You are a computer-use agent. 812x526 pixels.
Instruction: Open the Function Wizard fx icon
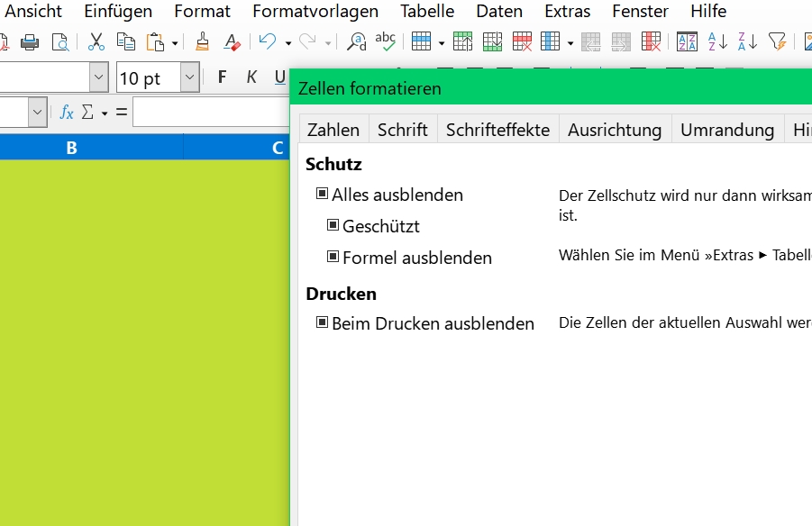67,112
